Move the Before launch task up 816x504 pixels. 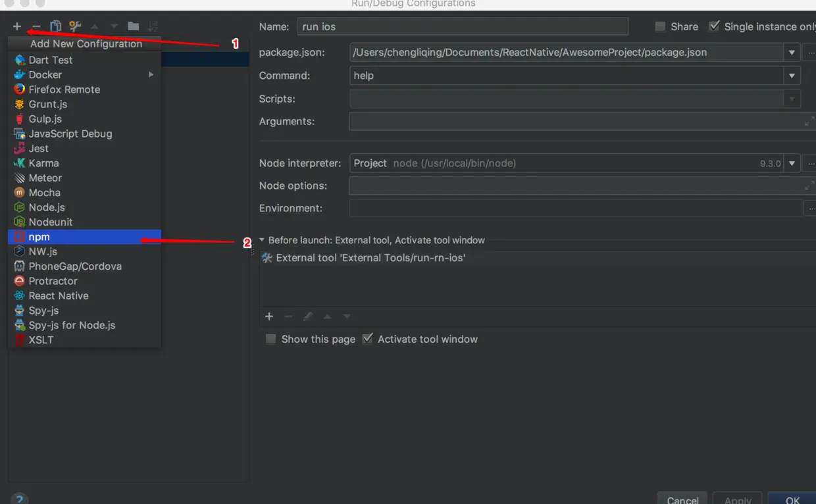327,316
